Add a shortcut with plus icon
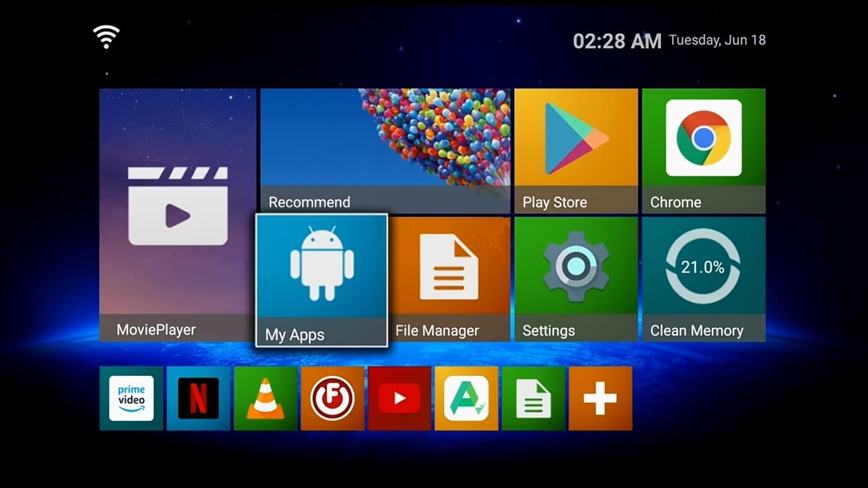The width and height of the screenshot is (868, 488). pyautogui.click(x=600, y=398)
